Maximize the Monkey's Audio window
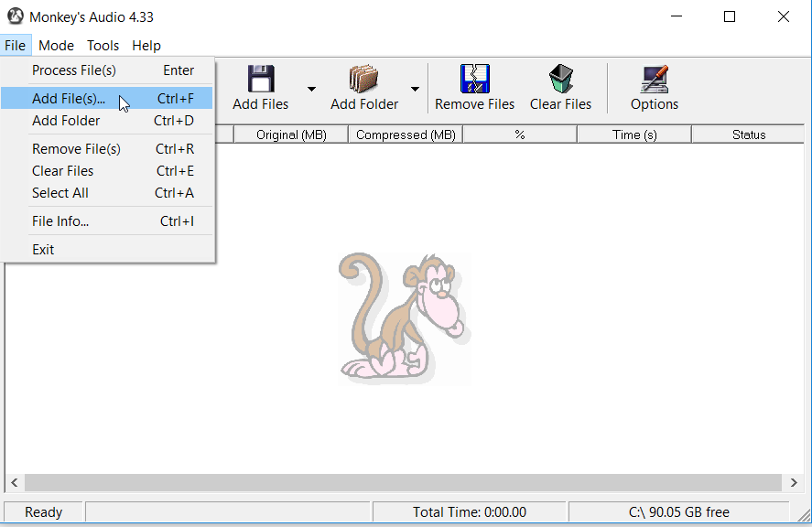Image resolution: width=812 pixels, height=527 pixels. tap(729, 16)
